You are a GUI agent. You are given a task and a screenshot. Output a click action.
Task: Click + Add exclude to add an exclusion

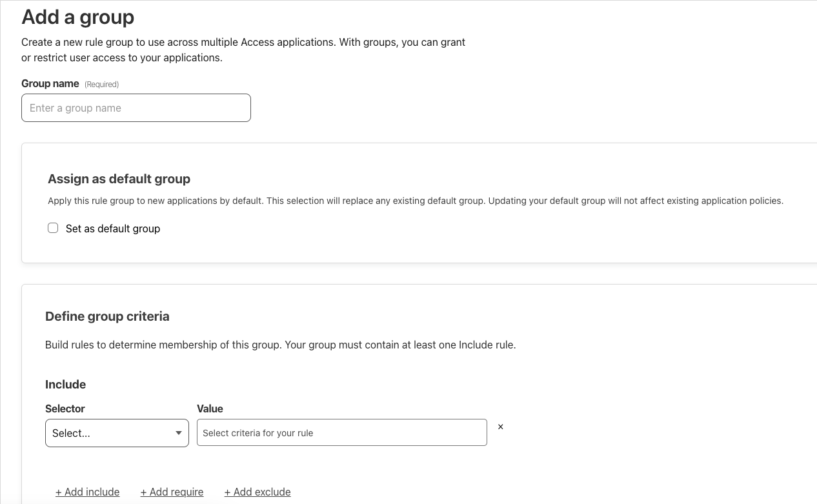(257, 492)
